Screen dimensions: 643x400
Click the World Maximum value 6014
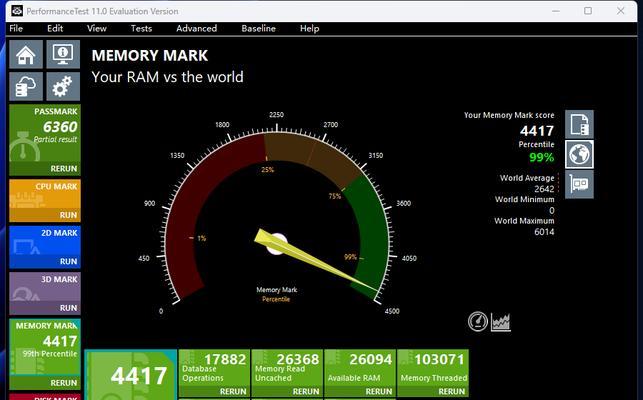(544, 232)
